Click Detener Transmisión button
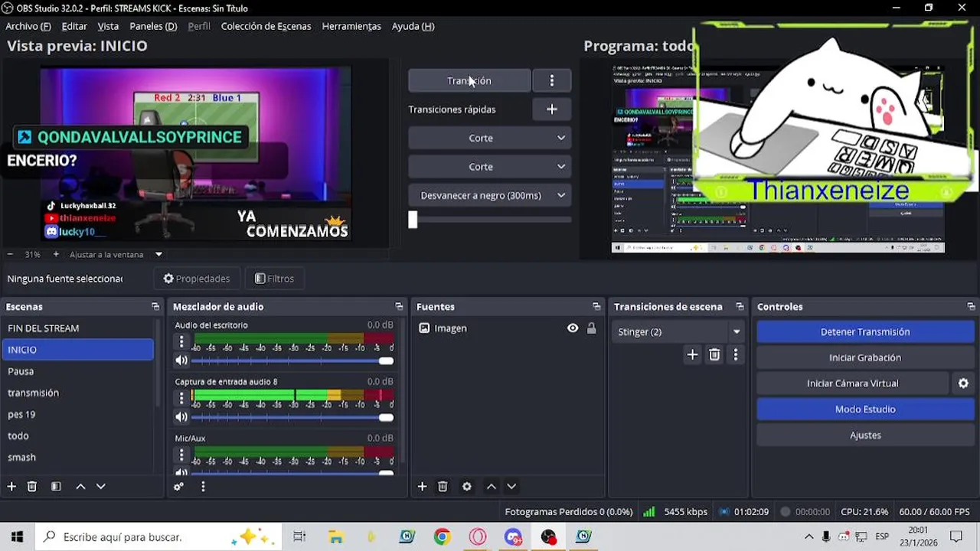This screenshot has width=980, height=551. point(865,332)
